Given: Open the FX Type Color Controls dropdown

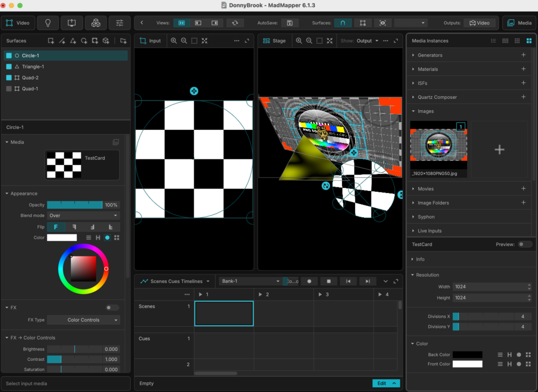Looking at the screenshot, I should pyautogui.click(x=84, y=320).
